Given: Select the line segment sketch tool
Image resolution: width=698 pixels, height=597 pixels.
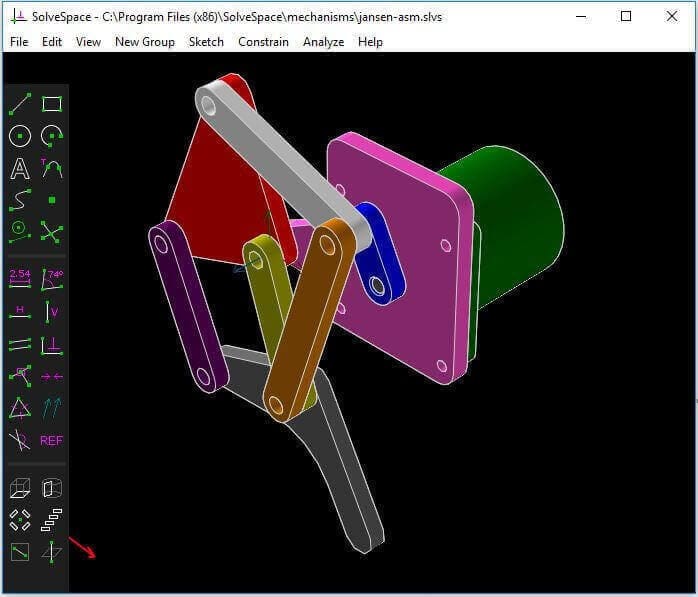Looking at the screenshot, I should coord(20,103).
